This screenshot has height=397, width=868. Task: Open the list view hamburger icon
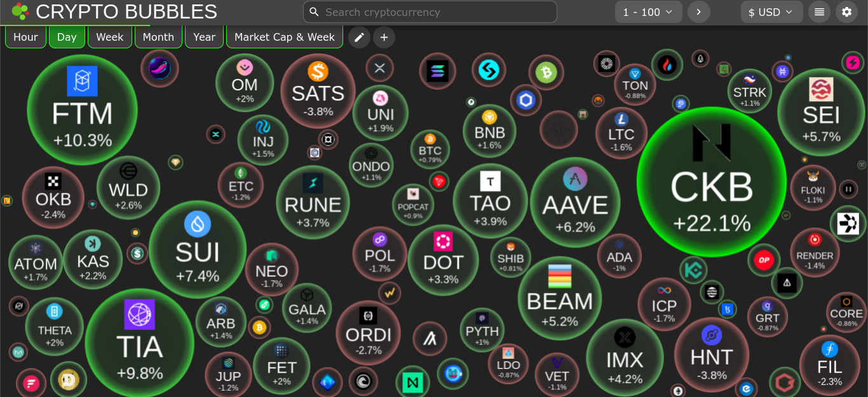tap(819, 12)
